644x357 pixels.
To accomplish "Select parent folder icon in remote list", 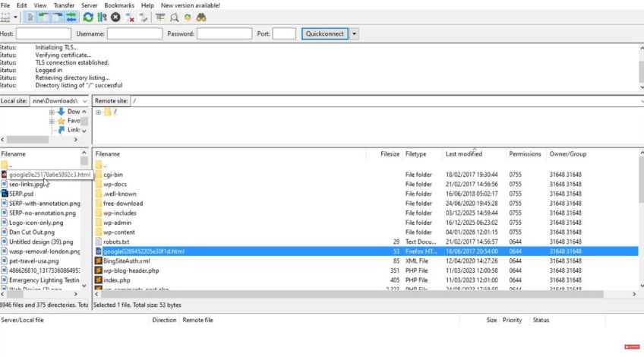I will tap(99, 165).
